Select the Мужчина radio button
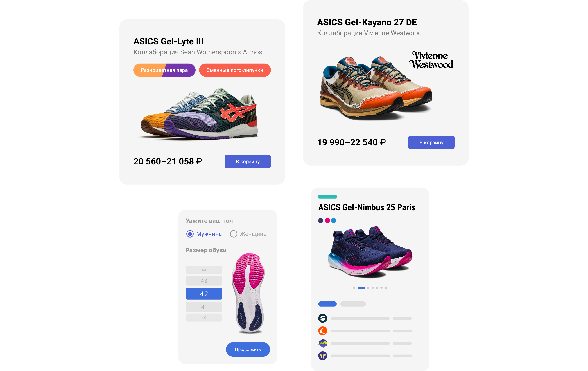Viewport: 588px width, 371px height. point(190,234)
